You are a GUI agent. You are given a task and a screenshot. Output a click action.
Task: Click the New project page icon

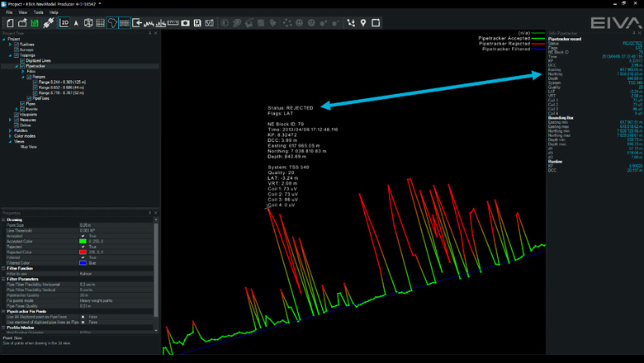[10, 23]
